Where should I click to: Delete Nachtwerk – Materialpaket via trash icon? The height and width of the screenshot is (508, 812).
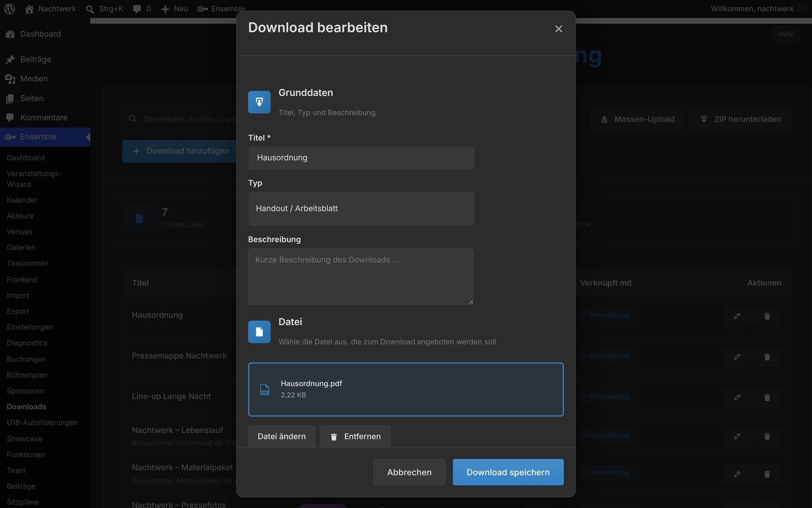click(x=767, y=474)
